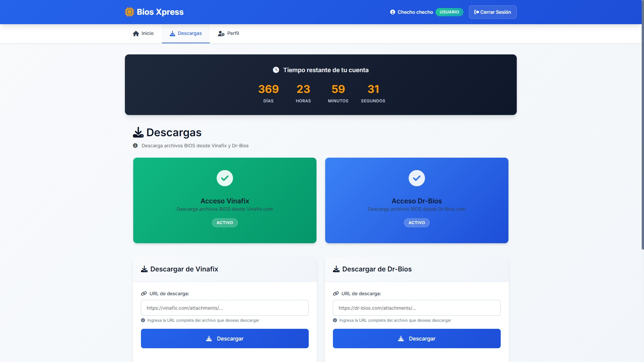Click the blue checkmark circle in Dr-Bios card

416,178
